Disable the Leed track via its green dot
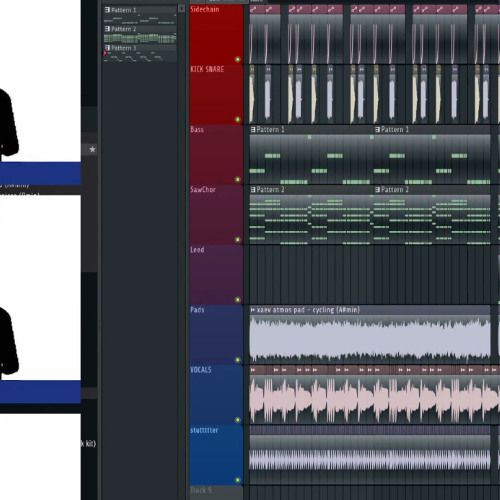Image resolution: width=500 pixels, height=500 pixels. click(238, 300)
